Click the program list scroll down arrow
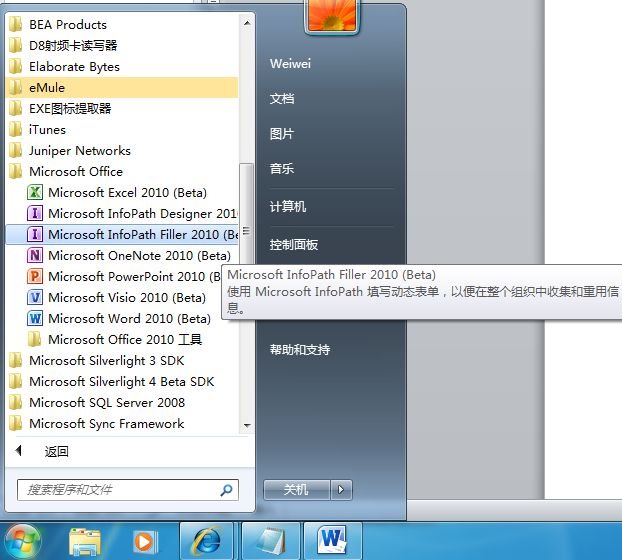The image size is (622, 560). coord(247,425)
